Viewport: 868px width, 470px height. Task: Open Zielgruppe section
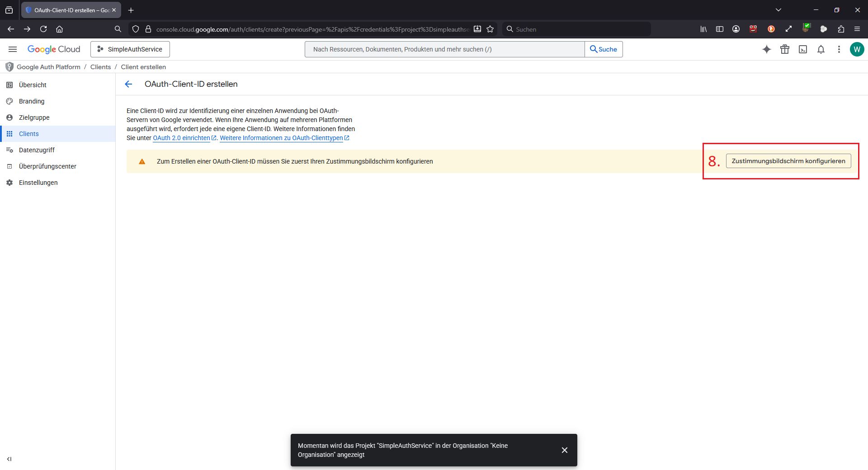[x=58, y=117]
